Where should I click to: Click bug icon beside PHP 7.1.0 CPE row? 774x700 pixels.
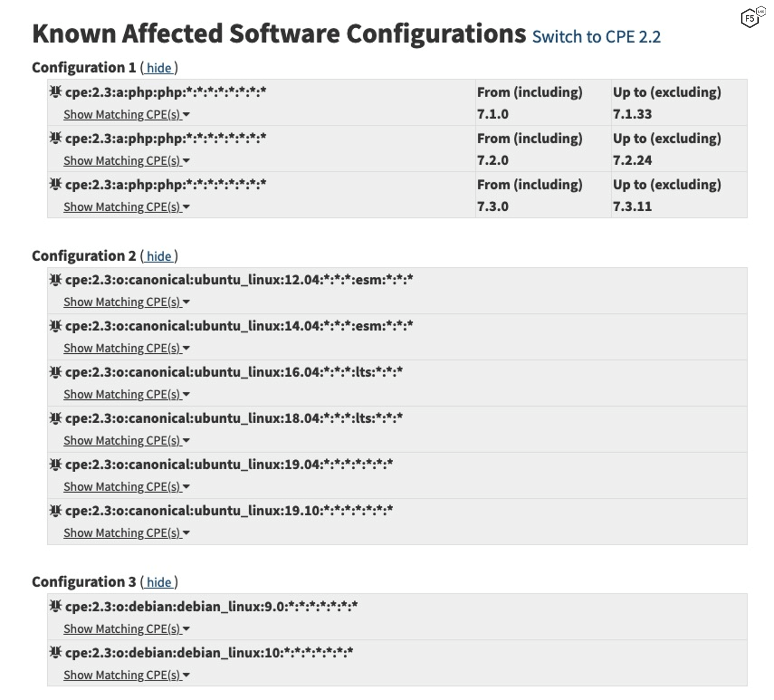(x=55, y=92)
